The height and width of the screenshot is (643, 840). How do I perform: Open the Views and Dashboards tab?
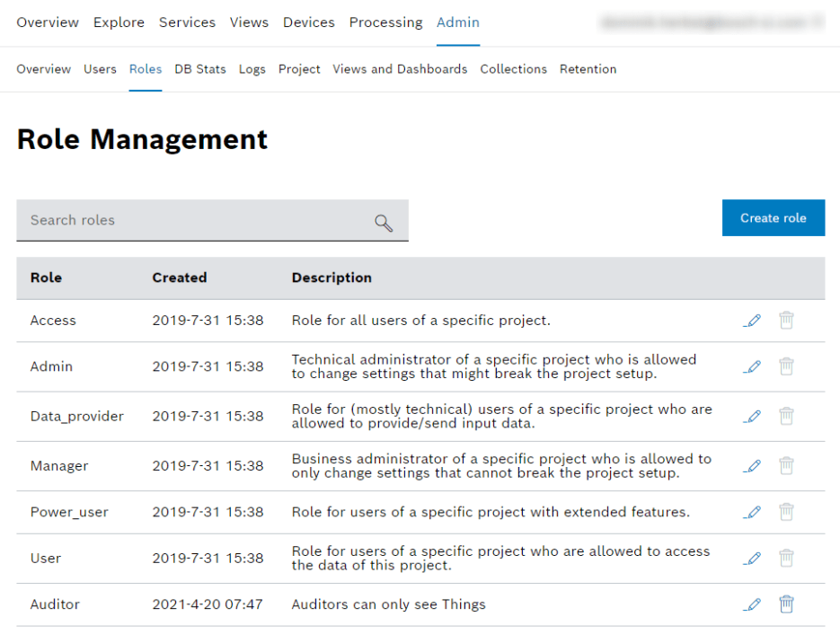coord(399,68)
